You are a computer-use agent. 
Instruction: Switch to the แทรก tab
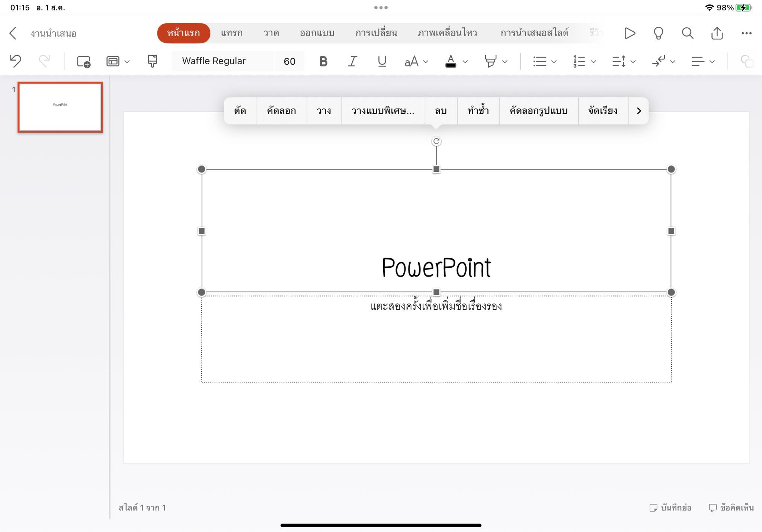(x=231, y=33)
